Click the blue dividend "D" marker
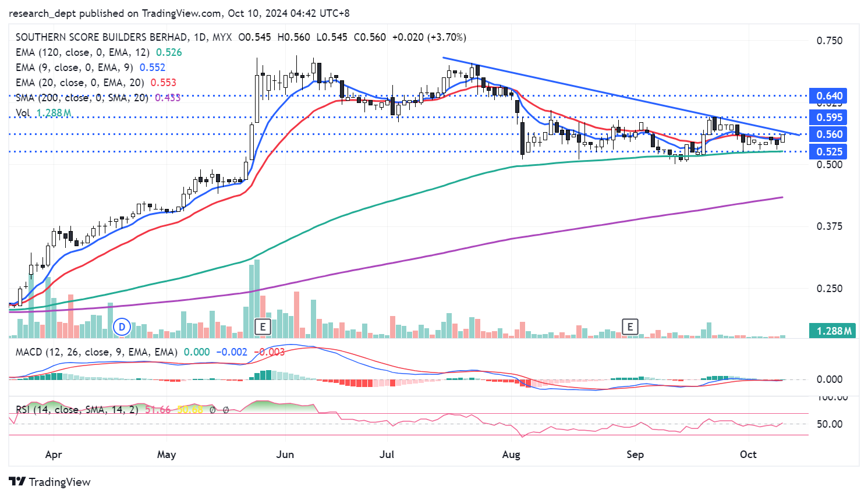Screen dimensions: 868x497 pos(122,327)
